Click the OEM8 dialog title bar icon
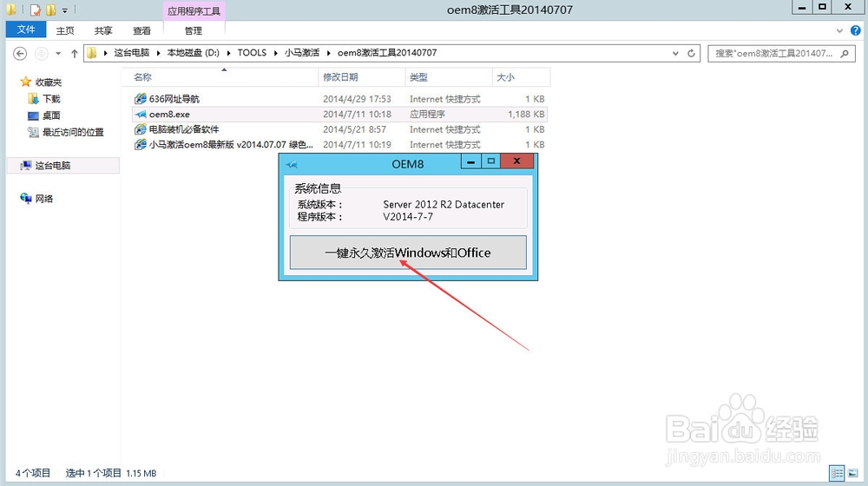The image size is (868, 486). click(x=292, y=164)
